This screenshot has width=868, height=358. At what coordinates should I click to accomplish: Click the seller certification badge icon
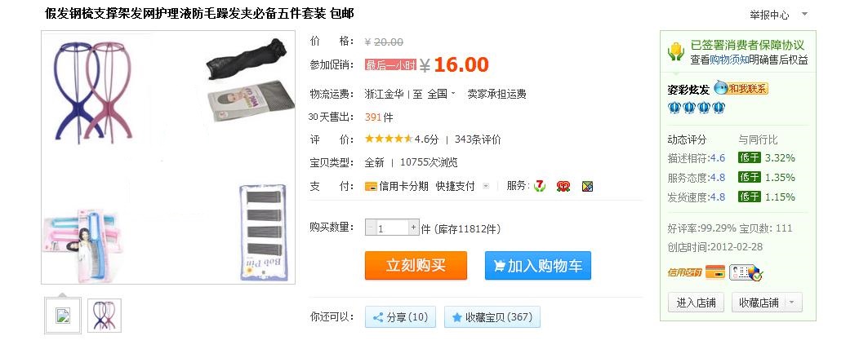746,272
